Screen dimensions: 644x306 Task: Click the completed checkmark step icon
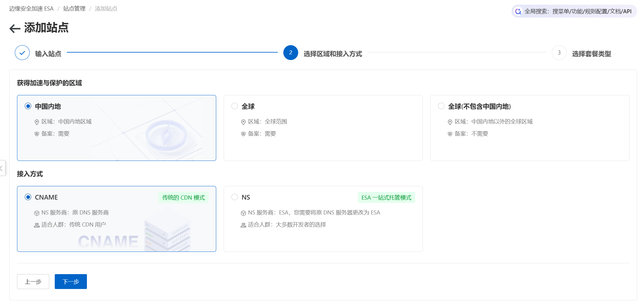coord(22,53)
